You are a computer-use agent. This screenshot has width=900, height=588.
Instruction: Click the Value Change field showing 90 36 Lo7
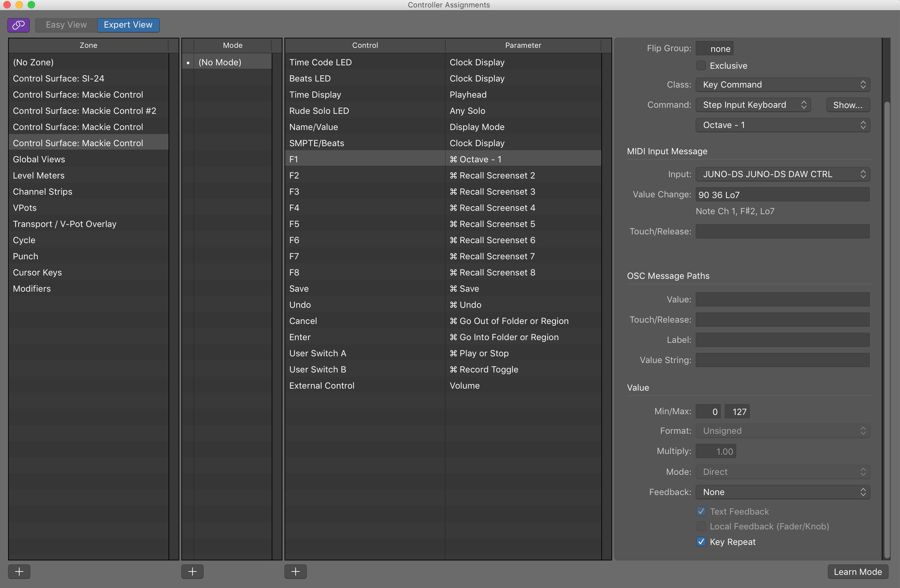(782, 194)
